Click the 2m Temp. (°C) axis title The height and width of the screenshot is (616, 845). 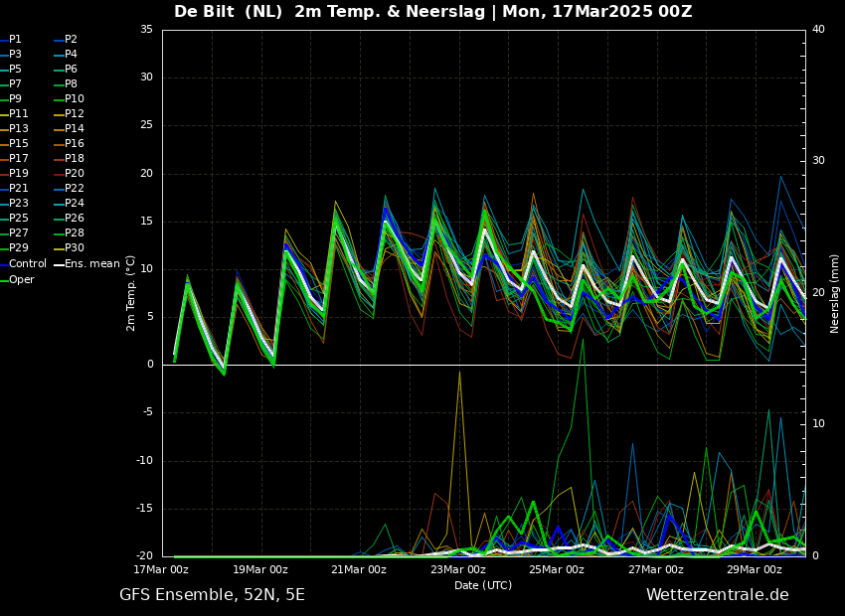point(130,293)
